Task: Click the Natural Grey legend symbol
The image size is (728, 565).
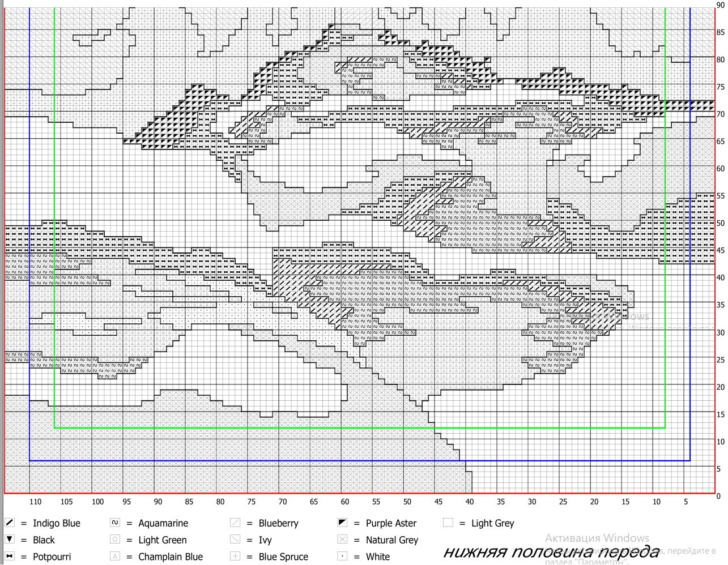Action: tap(342, 540)
